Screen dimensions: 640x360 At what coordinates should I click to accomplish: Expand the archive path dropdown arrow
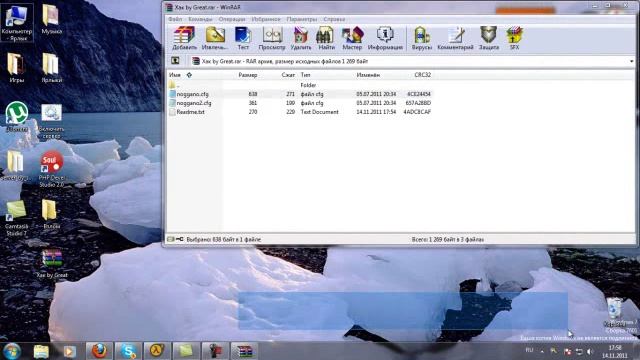[x=631, y=61]
